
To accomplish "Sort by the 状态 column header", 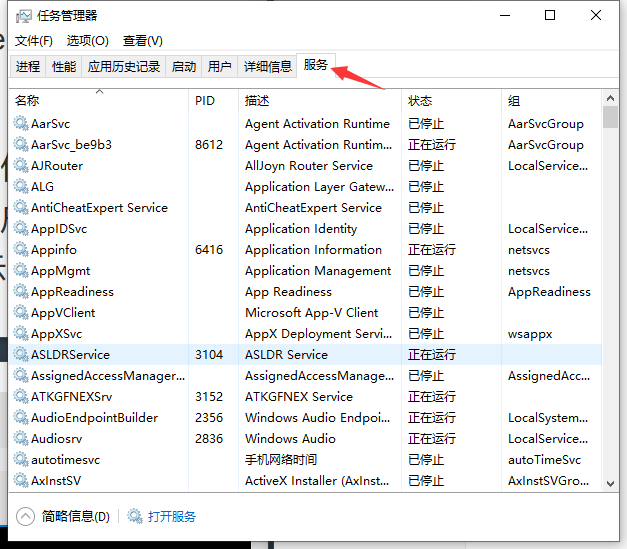I will click(x=451, y=100).
